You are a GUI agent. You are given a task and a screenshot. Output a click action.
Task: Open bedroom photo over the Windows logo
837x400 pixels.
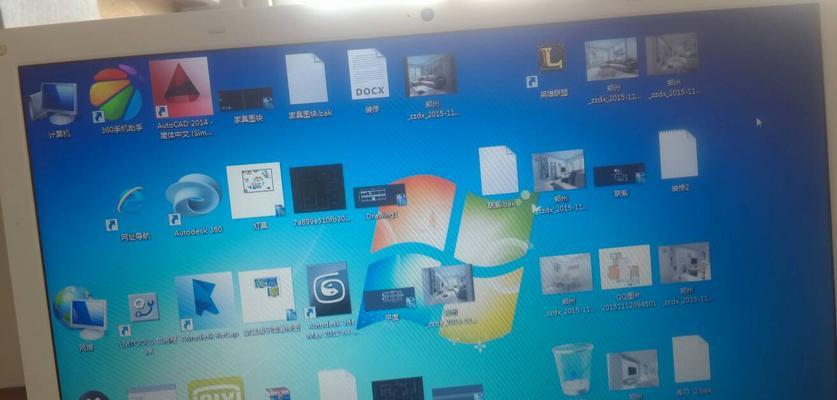point(448,285)
